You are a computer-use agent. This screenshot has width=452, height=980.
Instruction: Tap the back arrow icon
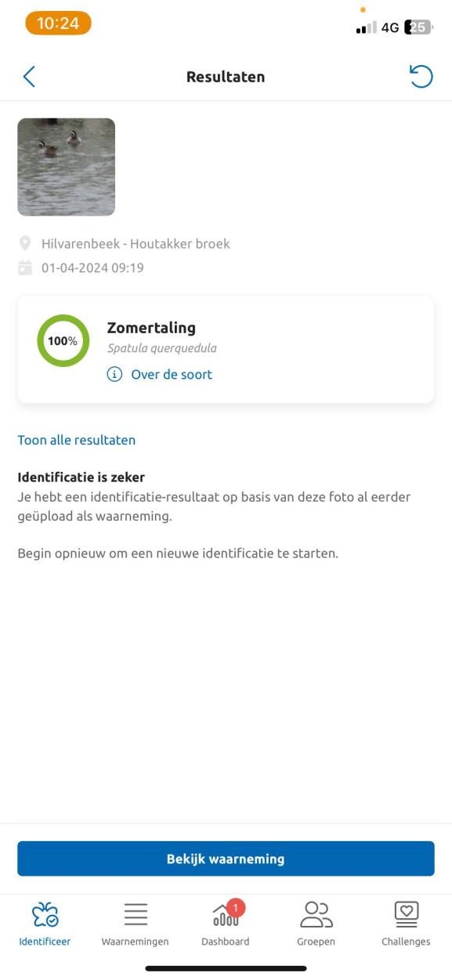(x=29, y=76)
